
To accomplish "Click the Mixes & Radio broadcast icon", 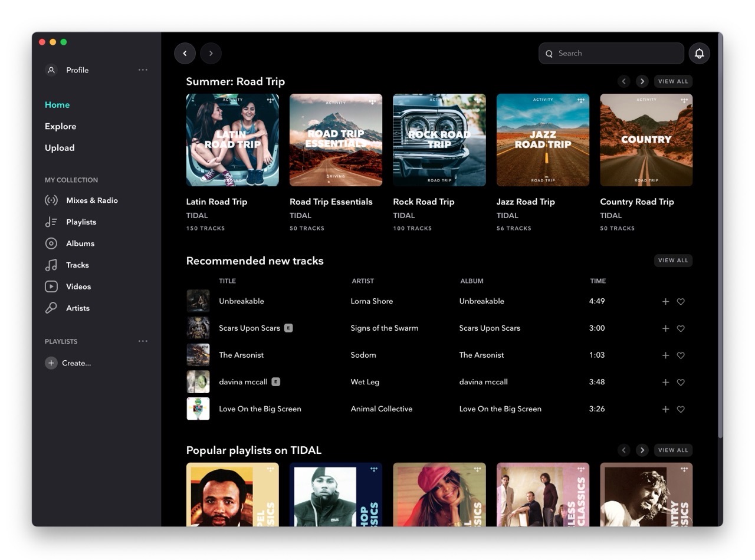I will pyautogui.click(x=51, y=200).
